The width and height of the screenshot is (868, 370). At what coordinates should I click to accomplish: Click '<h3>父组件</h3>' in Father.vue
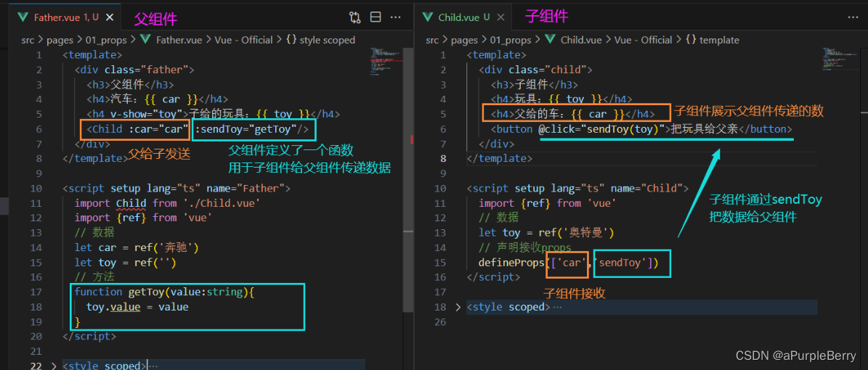(130, 85)
